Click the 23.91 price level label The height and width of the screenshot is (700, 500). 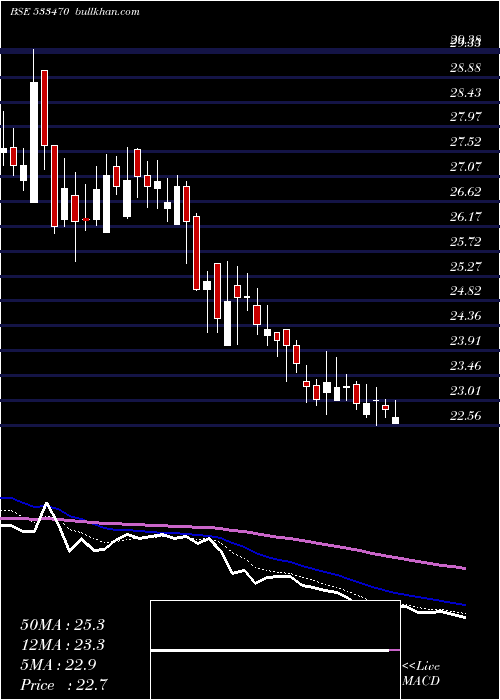tap(465, 341)
